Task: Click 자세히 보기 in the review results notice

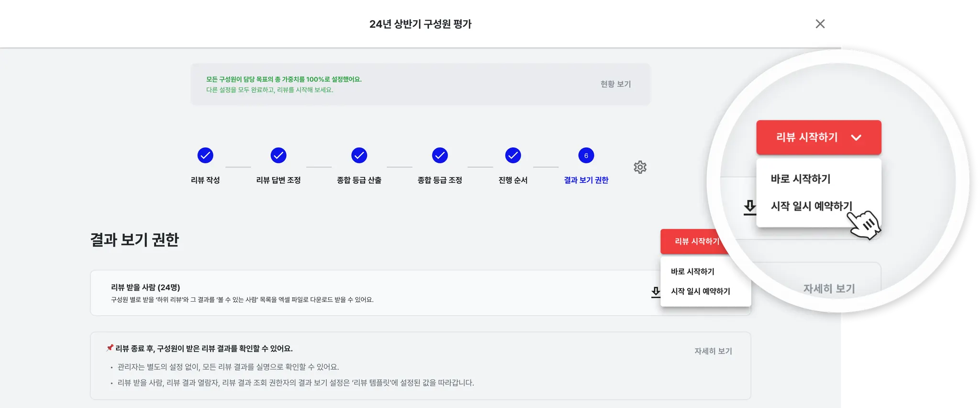Action: pos(713,351)
